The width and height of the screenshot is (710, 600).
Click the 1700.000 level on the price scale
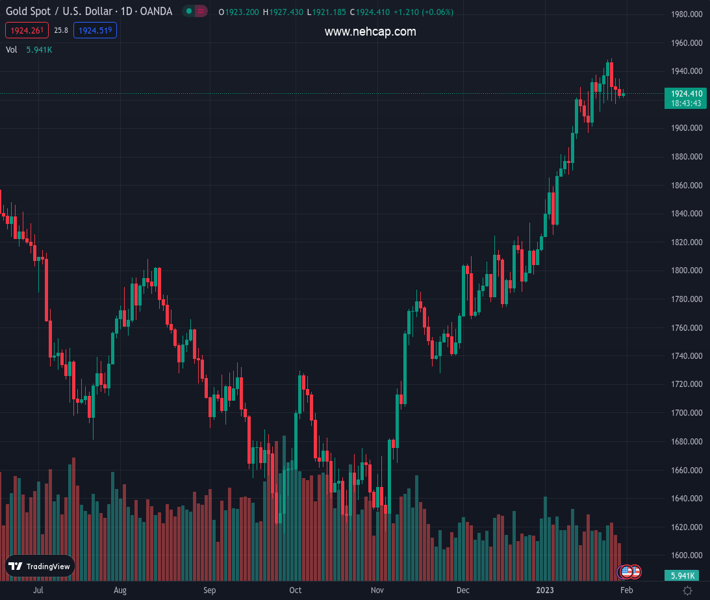[686, 413]
